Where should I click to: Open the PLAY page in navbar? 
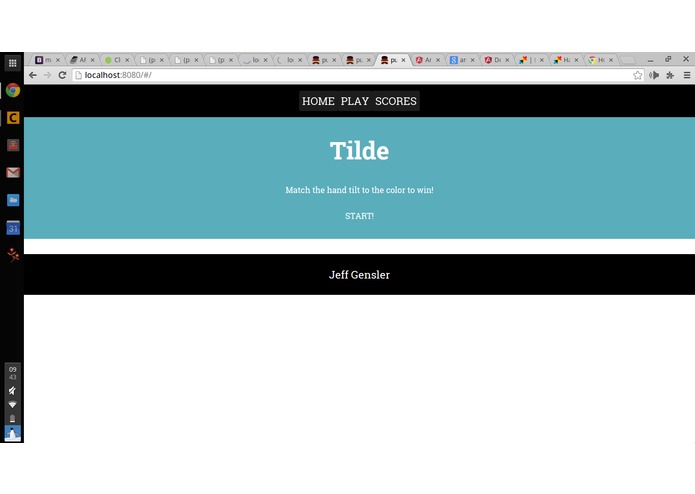[355, 101]
